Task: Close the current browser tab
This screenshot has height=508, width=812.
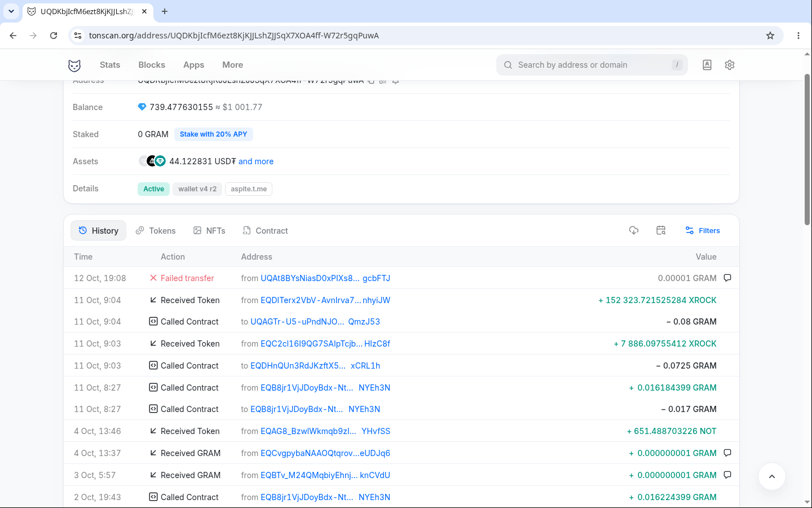Action: click(x=144, y=11)
